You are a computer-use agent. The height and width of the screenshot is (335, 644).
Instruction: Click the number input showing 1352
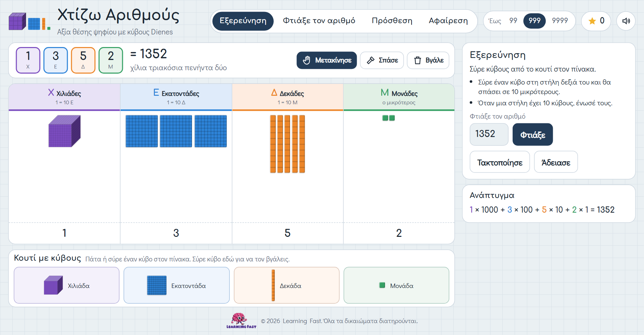pos(489,134)
